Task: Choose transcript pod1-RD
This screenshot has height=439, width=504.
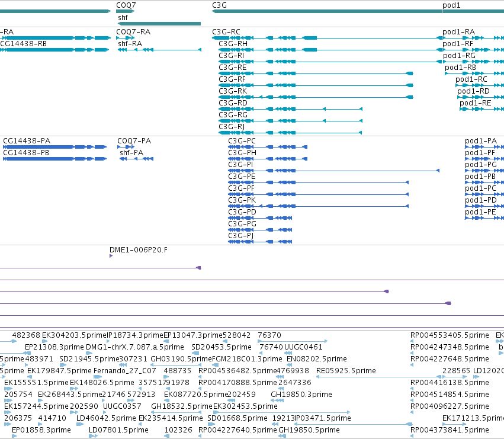Action: (x=473, y=91)
